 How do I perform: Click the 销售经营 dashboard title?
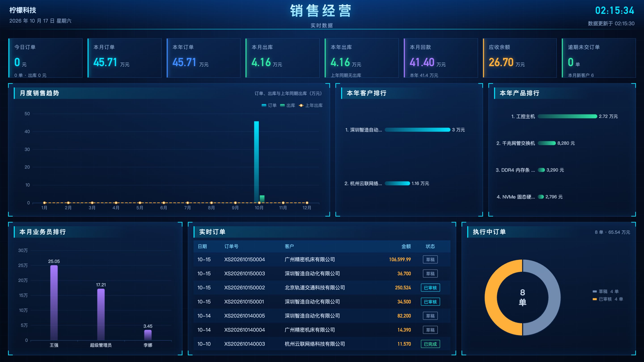pyautogui.click(x=321, y=11)
